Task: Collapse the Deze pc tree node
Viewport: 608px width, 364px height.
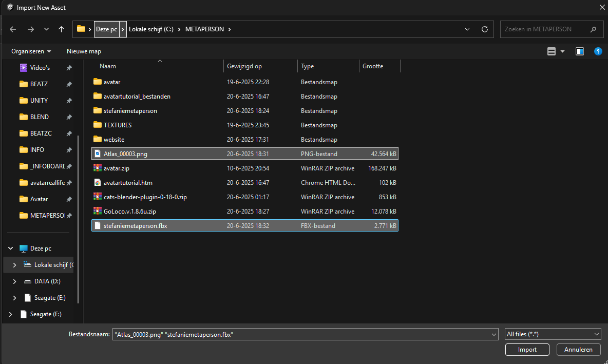Action: (x=11, y=248)
